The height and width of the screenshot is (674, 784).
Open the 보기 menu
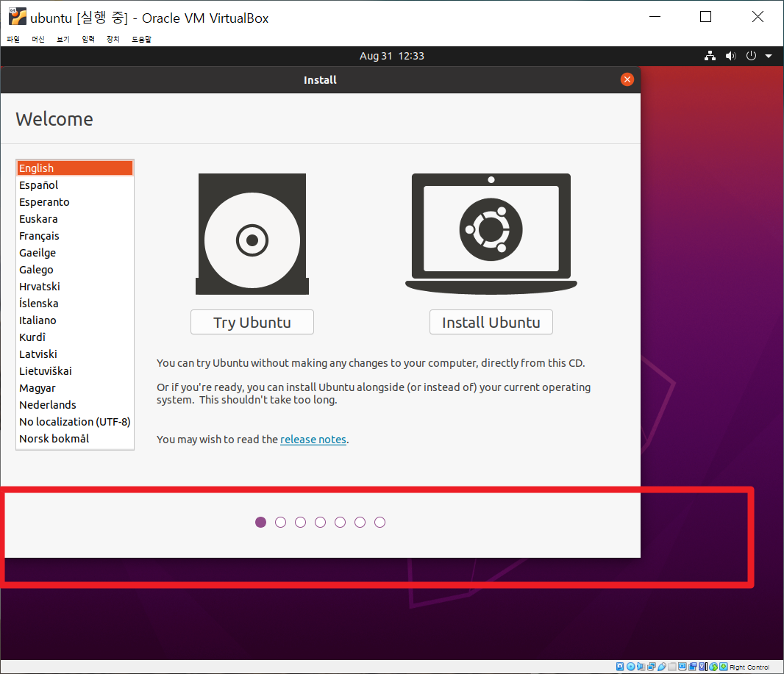[63, 39]
